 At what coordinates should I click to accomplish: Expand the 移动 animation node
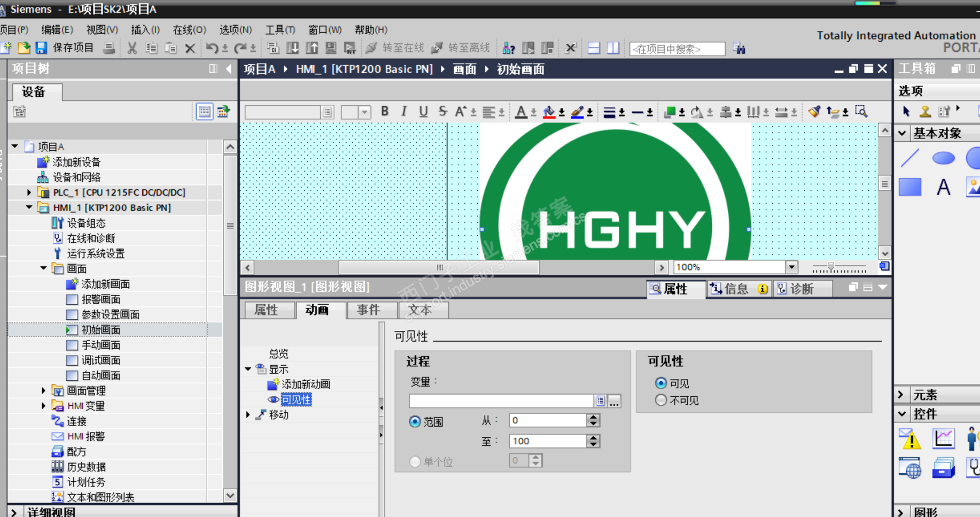point(248,415)
